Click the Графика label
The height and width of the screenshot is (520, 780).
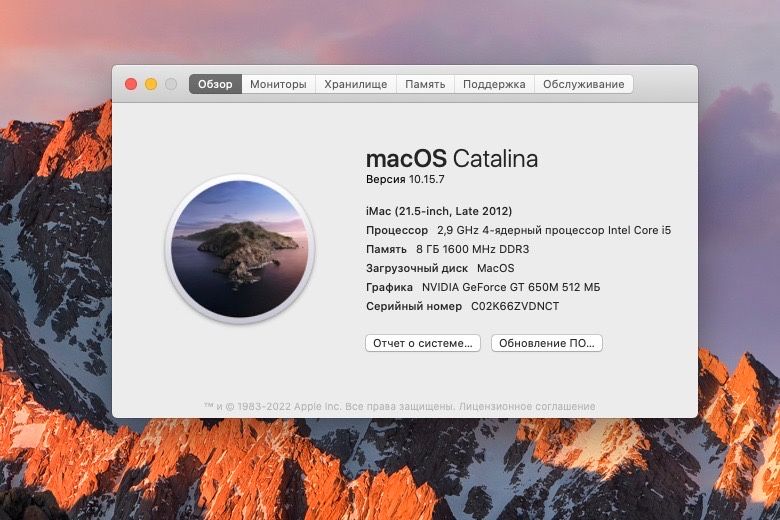point(390,288)
